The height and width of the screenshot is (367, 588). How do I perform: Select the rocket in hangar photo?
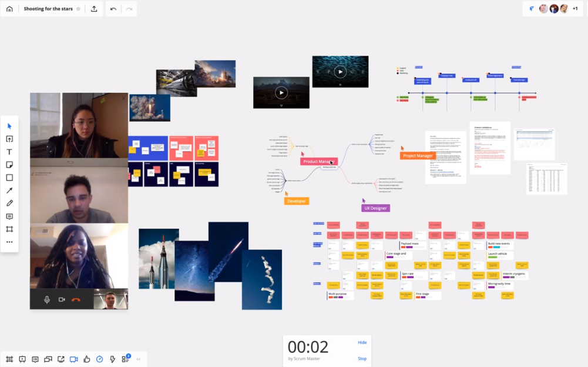pyautogui.click(x=176, y=82)
